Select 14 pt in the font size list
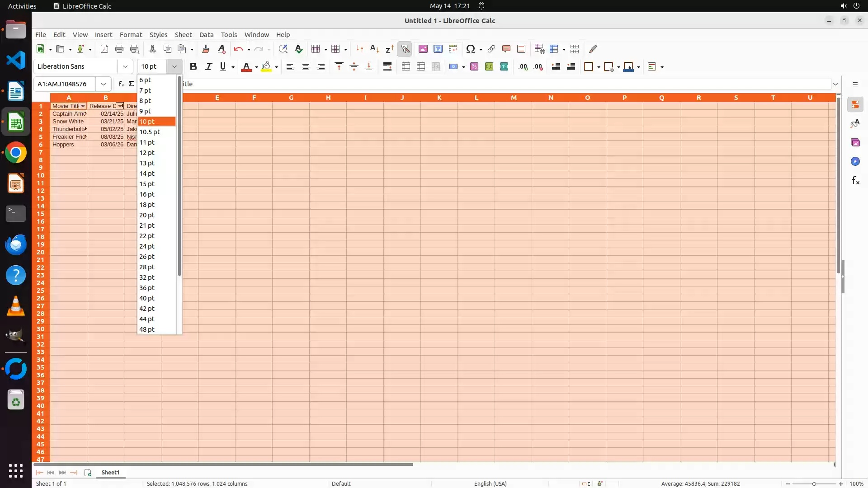The image size is (868, 488). click(147, 174)
